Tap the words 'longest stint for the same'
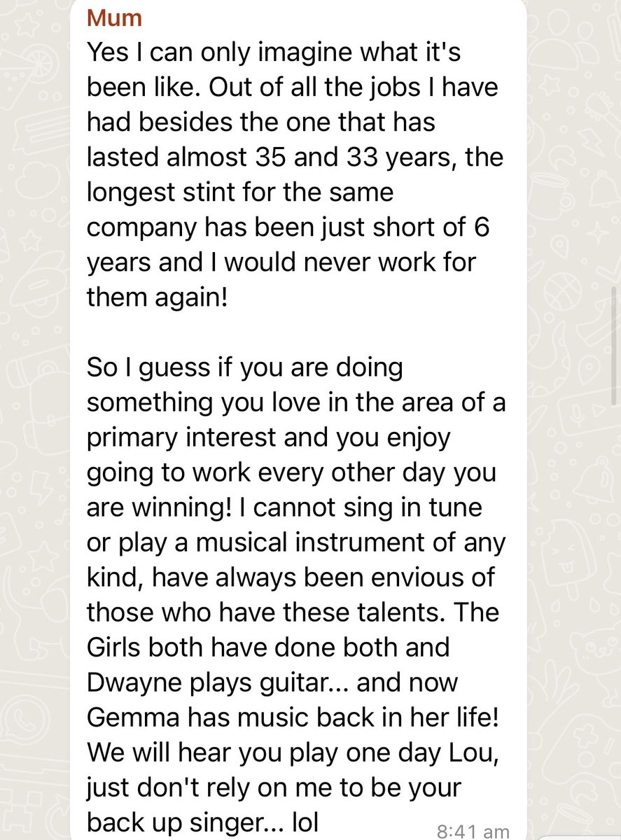This screenshot has height=840, width=621. coord(240,192)
